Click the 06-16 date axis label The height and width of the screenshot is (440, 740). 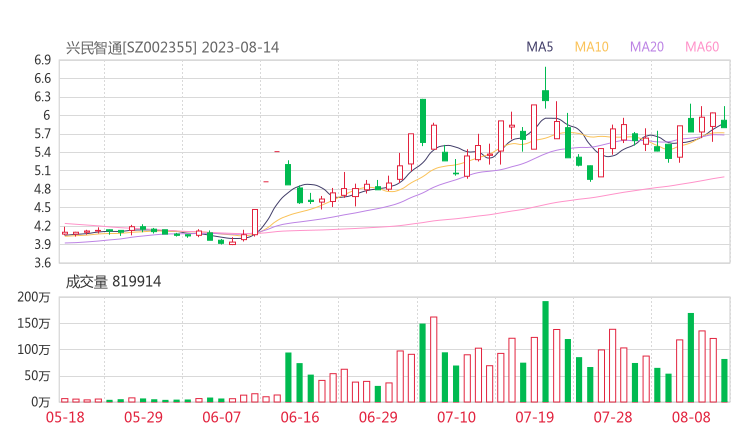click(x=300, y=417)
